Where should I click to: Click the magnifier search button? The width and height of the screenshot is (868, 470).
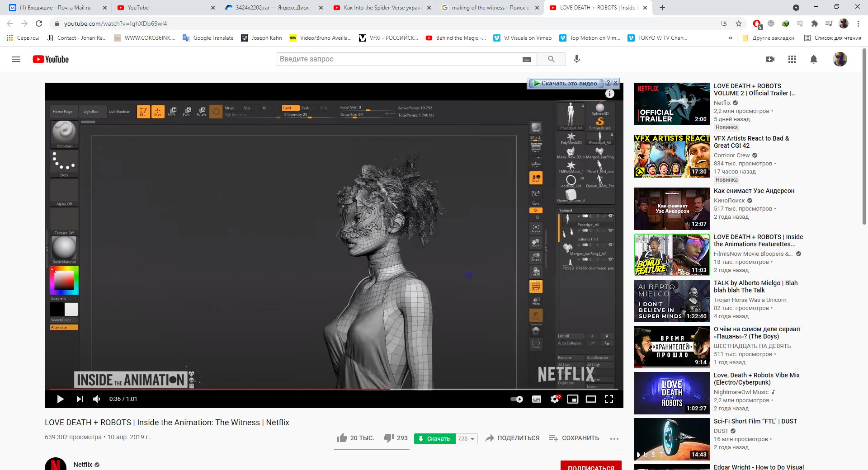coord(551,59)
